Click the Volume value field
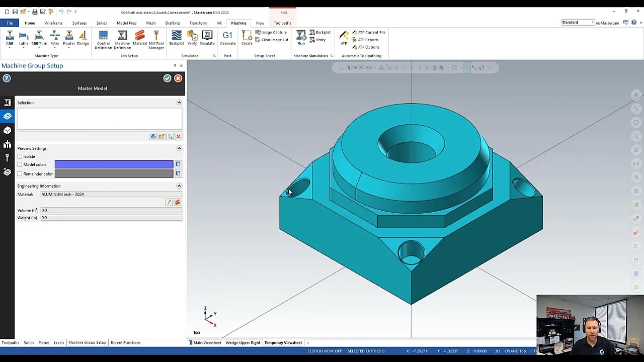644x362 pixels. [x=111, y=211]
